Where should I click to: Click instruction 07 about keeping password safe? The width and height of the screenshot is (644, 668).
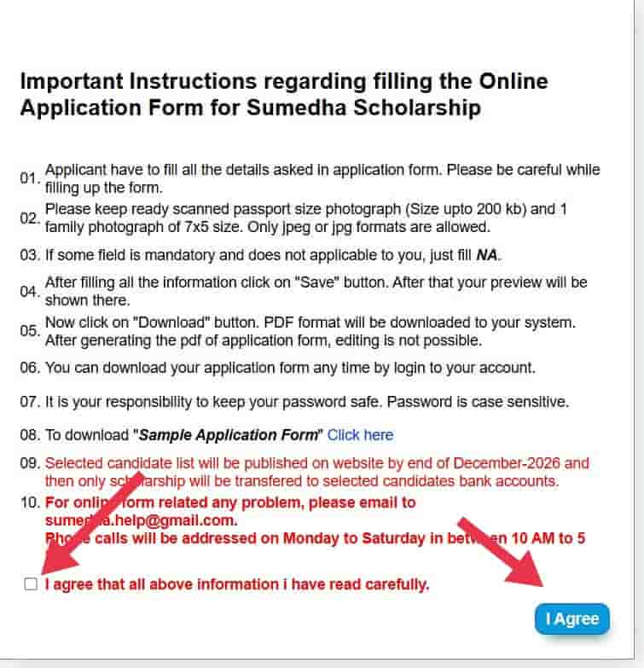click(307, 402)
